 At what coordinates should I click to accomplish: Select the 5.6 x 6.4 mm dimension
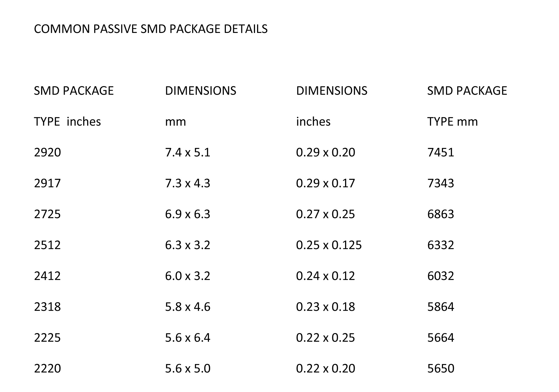coord(188,338)
